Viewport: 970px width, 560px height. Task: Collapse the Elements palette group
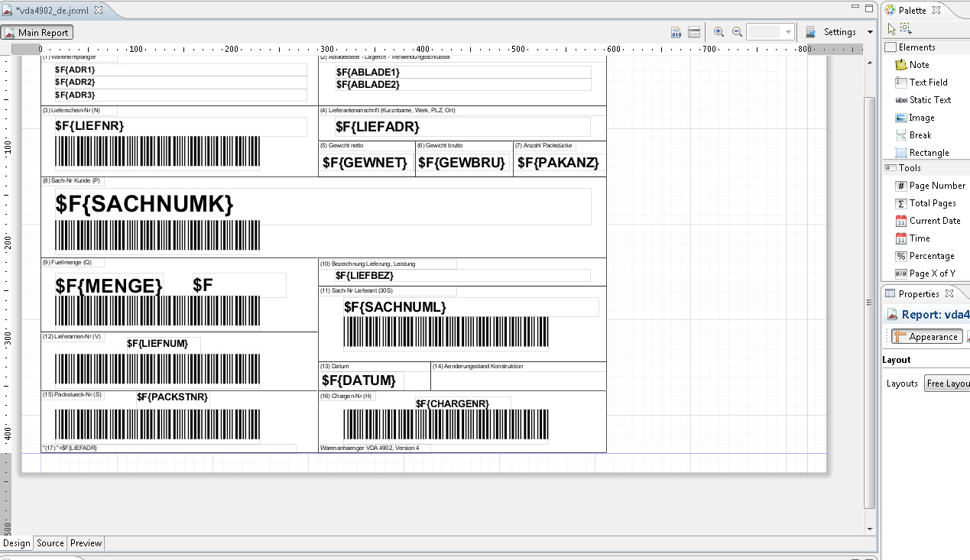[916, 47]
